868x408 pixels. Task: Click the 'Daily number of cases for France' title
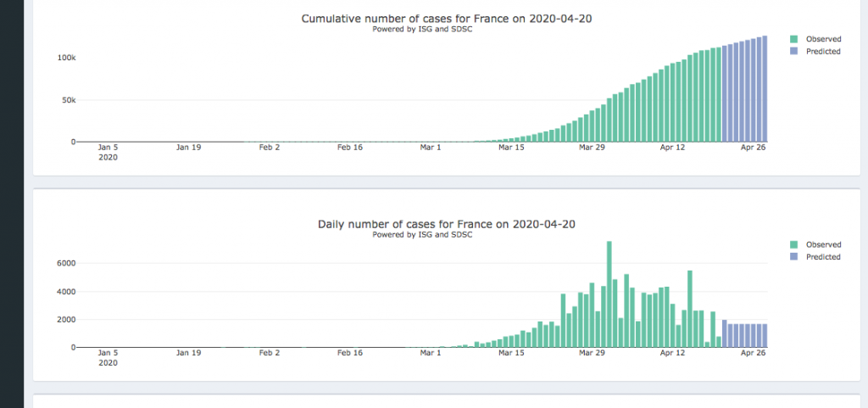pyautogui.click(x=421, y=224)
